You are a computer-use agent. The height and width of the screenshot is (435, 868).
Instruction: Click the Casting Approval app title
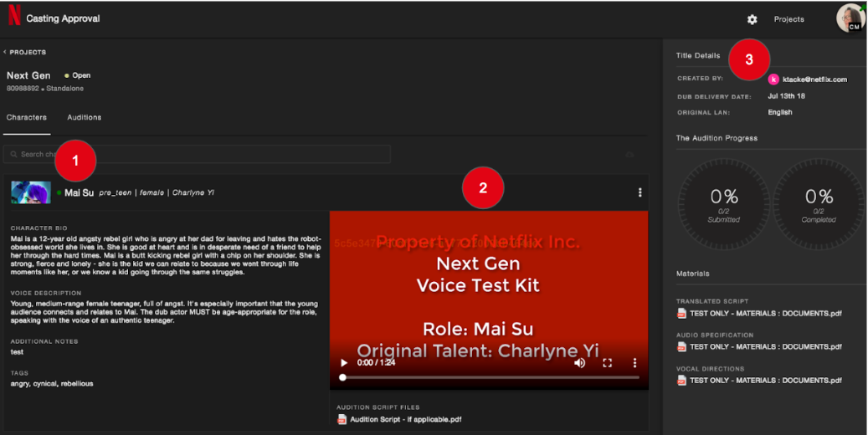(x=63, y=18)
